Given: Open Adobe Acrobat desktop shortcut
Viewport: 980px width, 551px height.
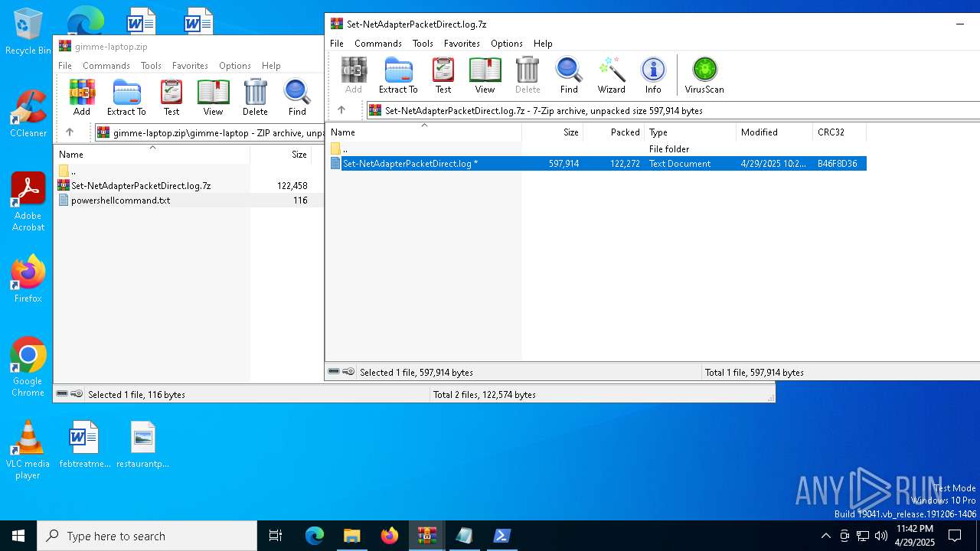Looking at the screenshot, I should (x=28, y=202).
